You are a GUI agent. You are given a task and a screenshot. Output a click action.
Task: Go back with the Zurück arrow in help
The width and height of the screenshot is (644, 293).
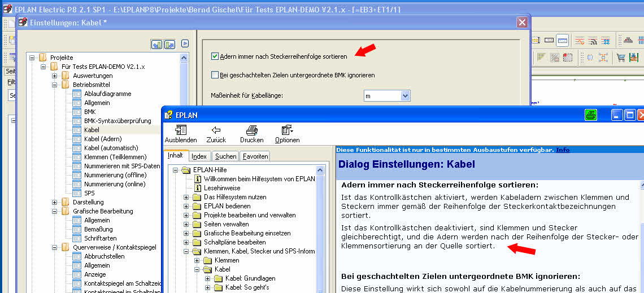[216, 130]
